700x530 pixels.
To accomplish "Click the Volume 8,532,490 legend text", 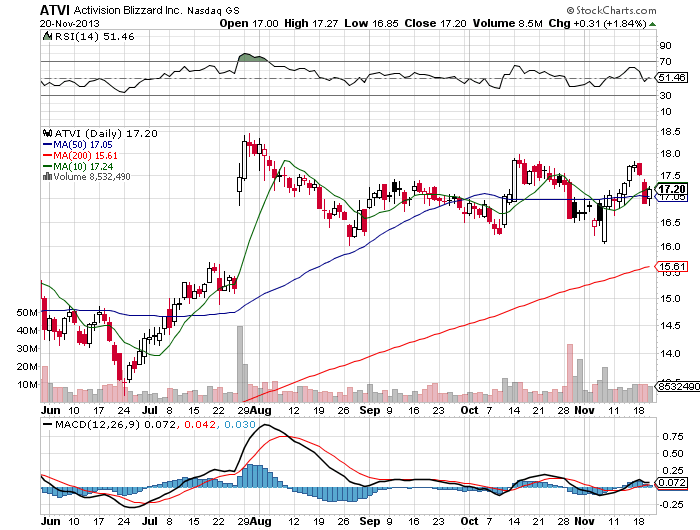I will [x=92, y=177].
